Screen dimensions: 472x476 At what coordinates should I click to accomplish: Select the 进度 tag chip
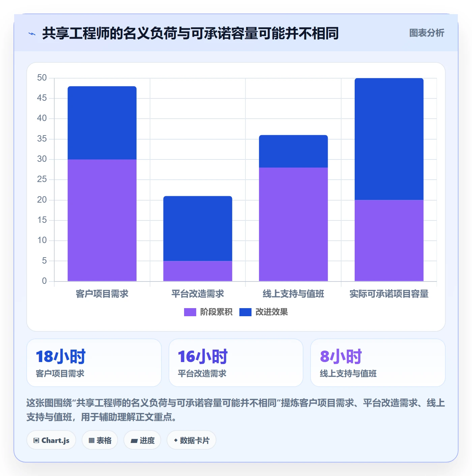142,440
